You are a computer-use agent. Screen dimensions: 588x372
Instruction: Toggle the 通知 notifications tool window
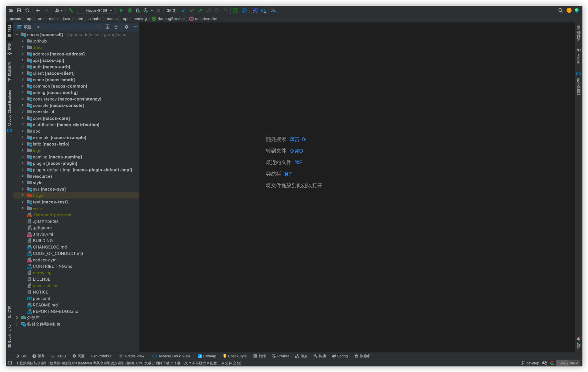(578, 343)
